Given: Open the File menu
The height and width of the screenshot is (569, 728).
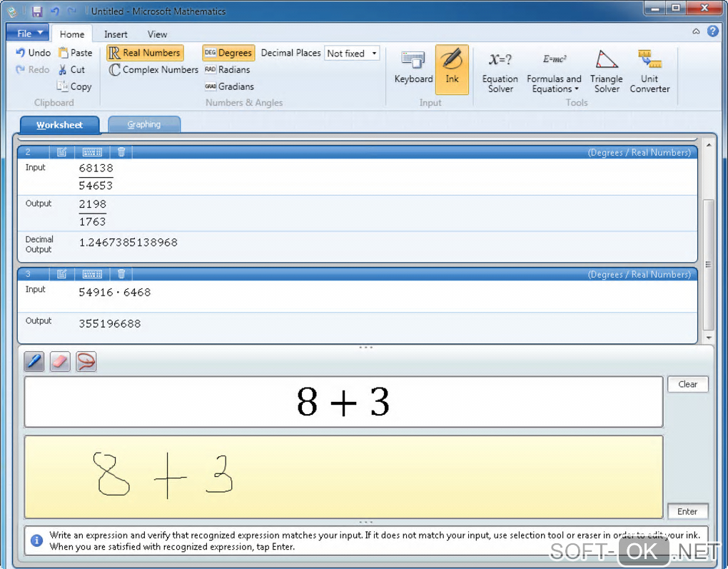Looking at the screenshot, I should point(28,34).
